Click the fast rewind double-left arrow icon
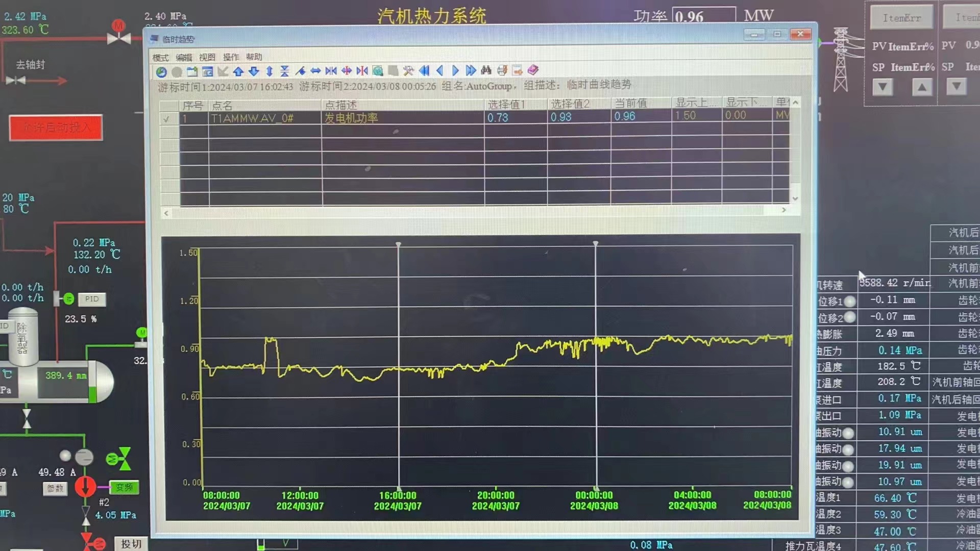Image resolution: width=980 pixels, height=551 pixels. tap(424, 71)
